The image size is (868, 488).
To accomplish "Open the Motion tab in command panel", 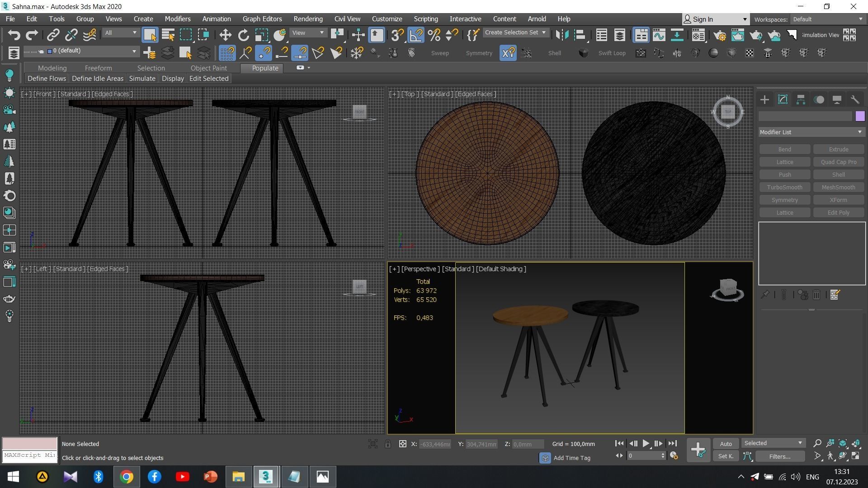I will coord(819,100).
